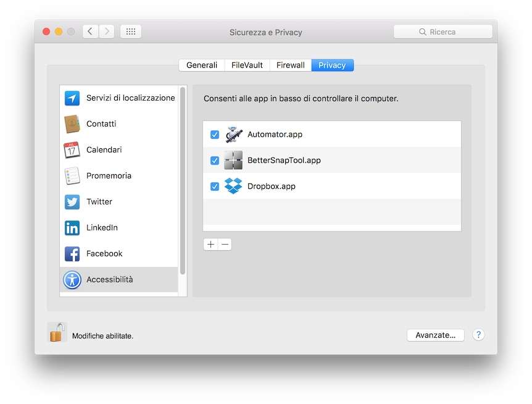The height and width of the screenshot is (404, 532).
Task: Switch to the Generali tab
Action: (x=202, y=65)
